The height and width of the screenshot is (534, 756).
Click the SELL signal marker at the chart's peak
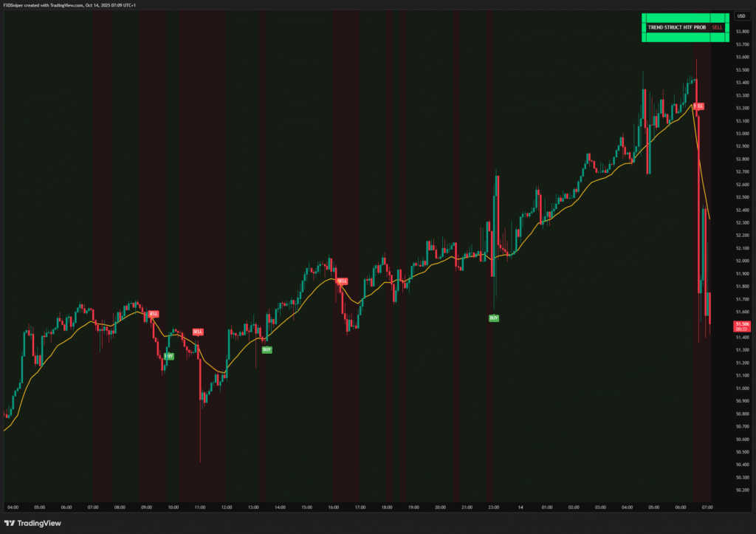pyautogui.click(x=698, y=106)
